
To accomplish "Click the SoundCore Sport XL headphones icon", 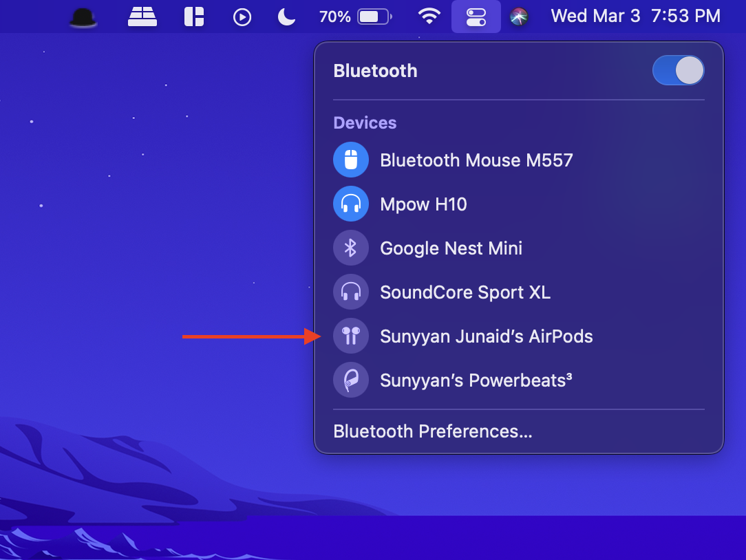I will coord(351,292).
